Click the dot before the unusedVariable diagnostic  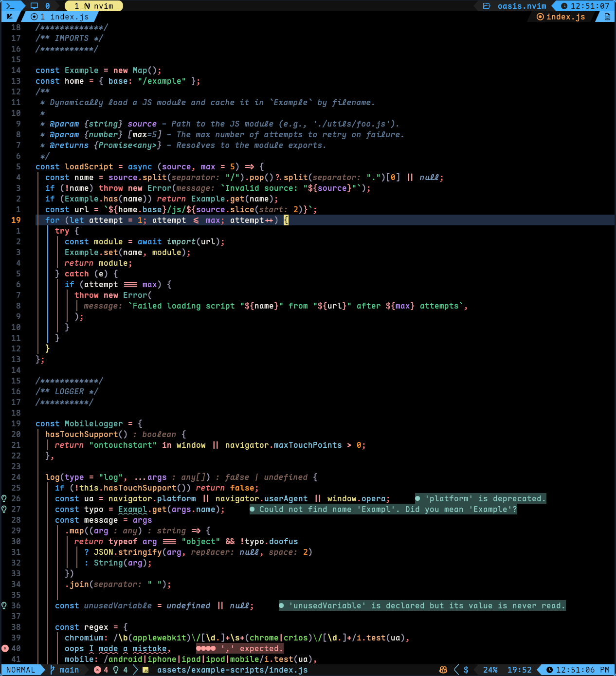click(281, 605)
